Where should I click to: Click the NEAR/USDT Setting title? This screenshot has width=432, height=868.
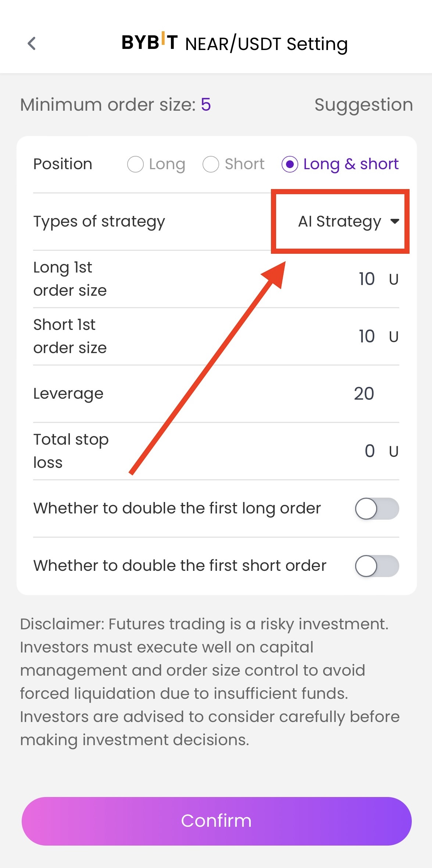267,44
